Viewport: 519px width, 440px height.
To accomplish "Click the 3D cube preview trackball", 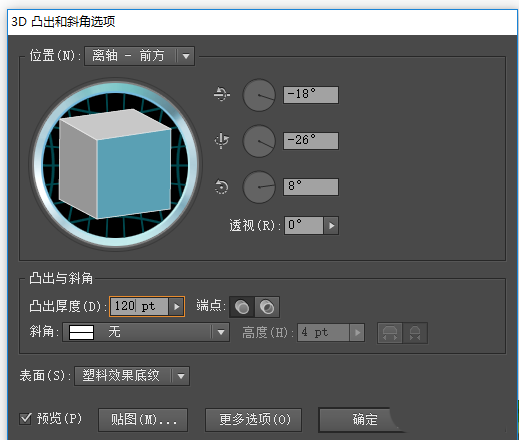I will click(115, 164).
